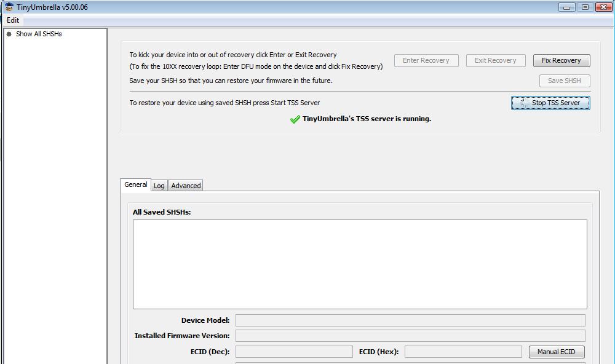Click the ECID (Hex) label

378,352
